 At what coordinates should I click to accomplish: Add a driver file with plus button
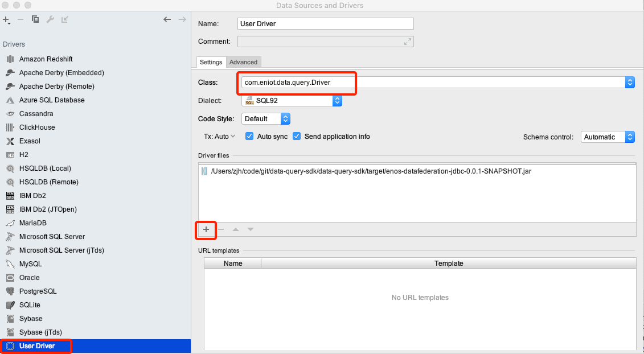tap(206, 229)
